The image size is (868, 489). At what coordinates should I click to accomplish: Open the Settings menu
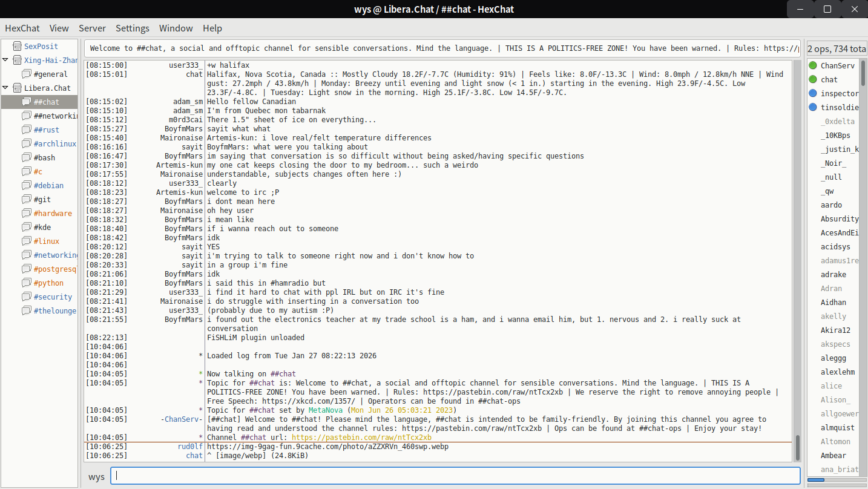click(132, 28)
